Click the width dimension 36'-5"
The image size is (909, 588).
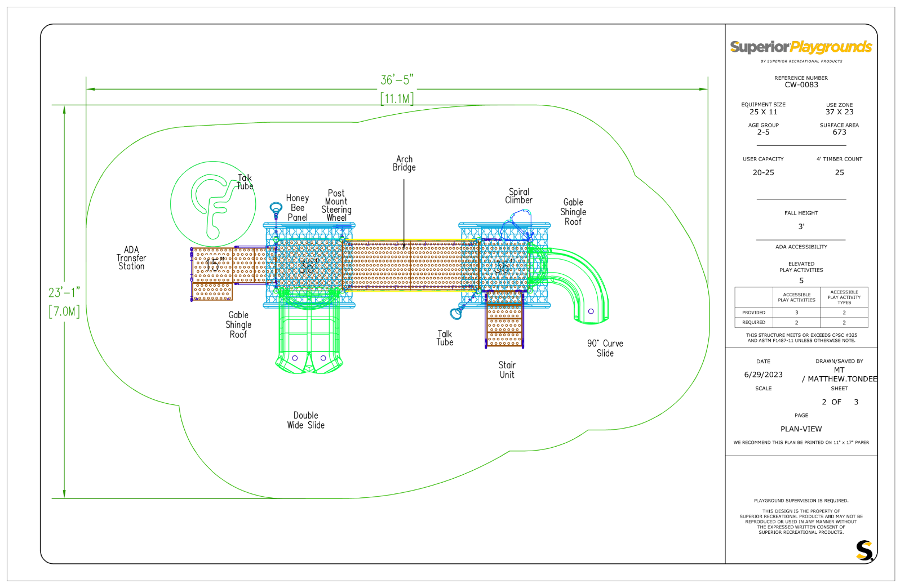[397, 80]
